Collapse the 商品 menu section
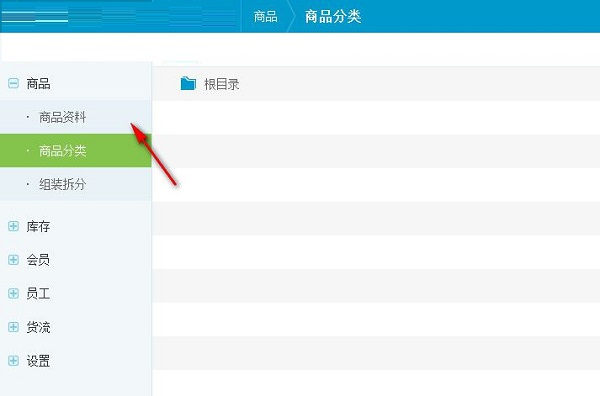The width and height of the screenshot is (600, 396). (13, 83)
